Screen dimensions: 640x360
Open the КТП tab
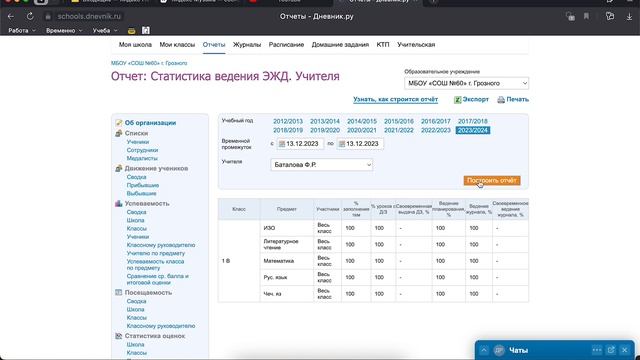tap(383, 45)
